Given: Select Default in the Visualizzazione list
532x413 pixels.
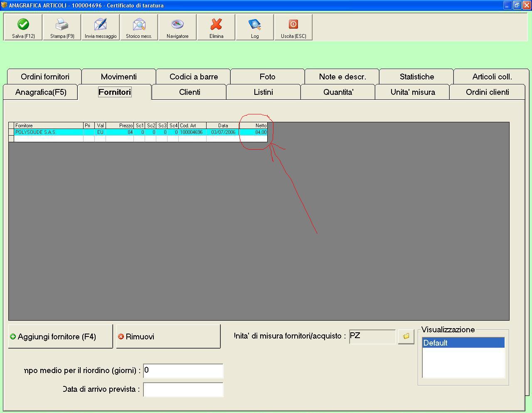Looking at the screenshot, I should pos(463,343).
